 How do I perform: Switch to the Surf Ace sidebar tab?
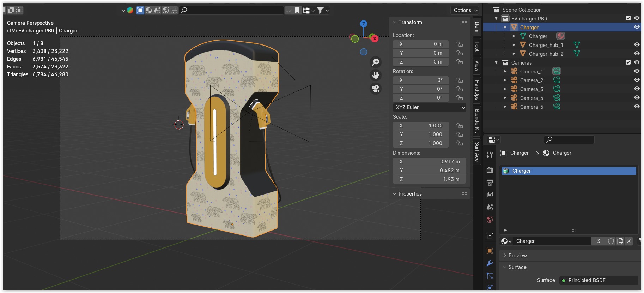(477, 152)
